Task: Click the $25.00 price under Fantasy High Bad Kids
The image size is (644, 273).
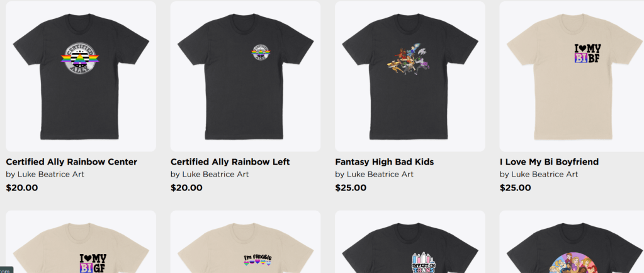Action: coord(351,188)
